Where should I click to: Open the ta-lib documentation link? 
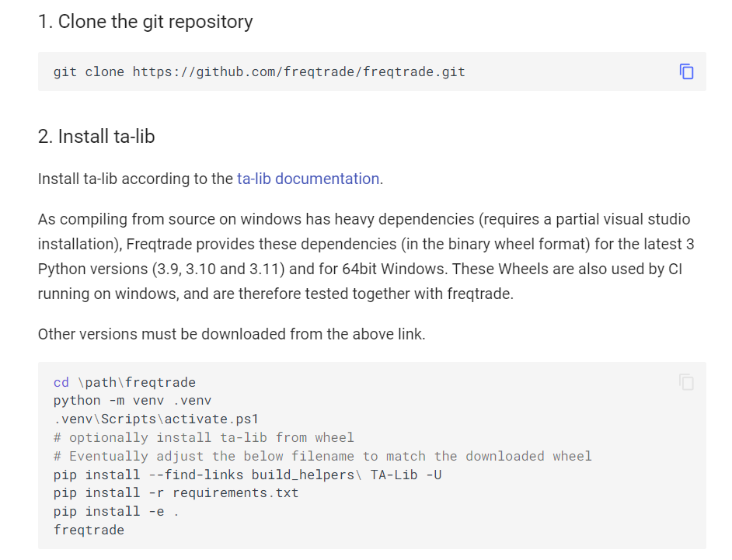pos(308,179)
